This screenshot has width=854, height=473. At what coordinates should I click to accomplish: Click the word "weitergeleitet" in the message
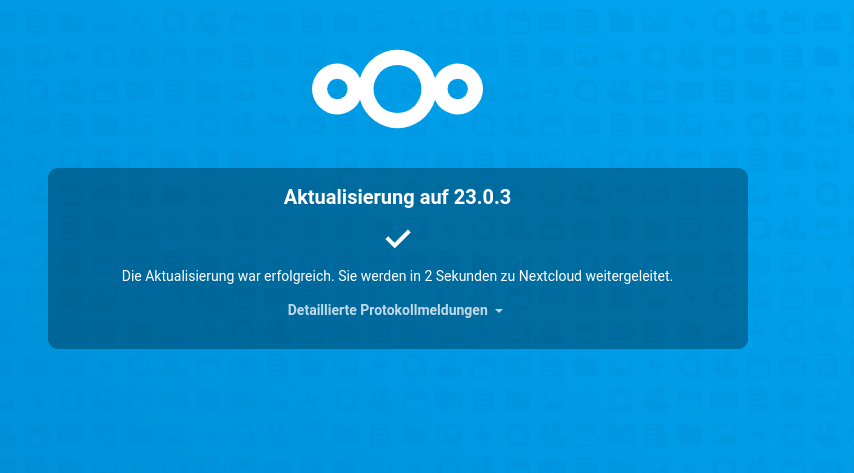[627, 276]
